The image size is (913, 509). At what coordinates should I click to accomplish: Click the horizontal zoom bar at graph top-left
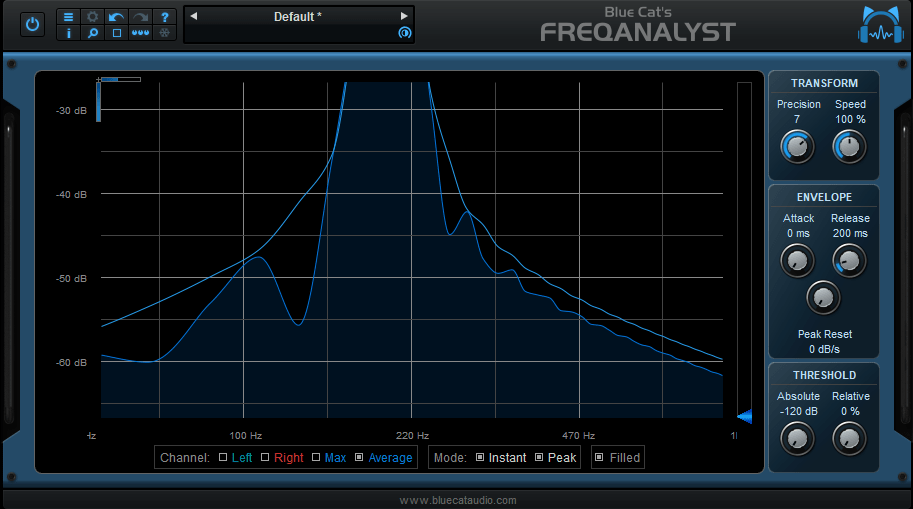tap(121, 79)
